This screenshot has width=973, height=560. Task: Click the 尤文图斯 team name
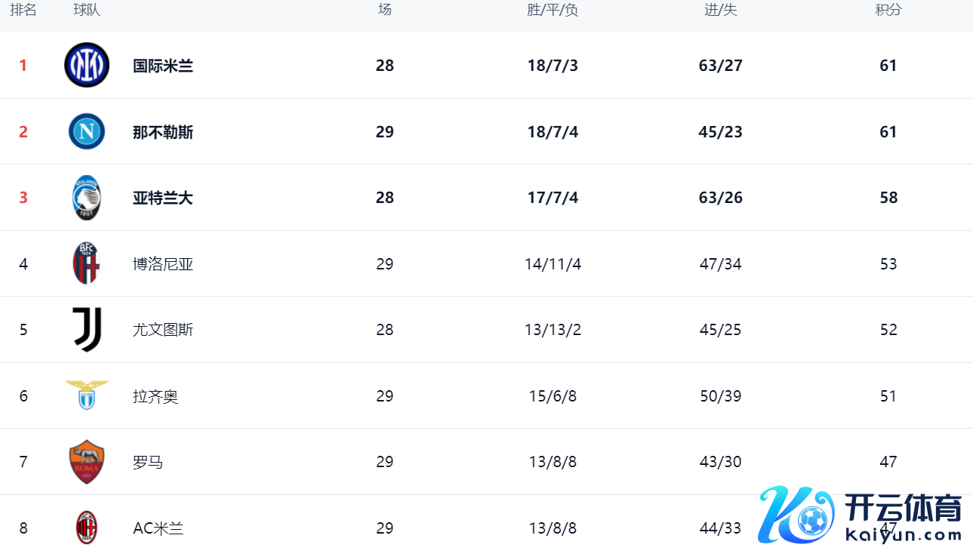point(163,330)
